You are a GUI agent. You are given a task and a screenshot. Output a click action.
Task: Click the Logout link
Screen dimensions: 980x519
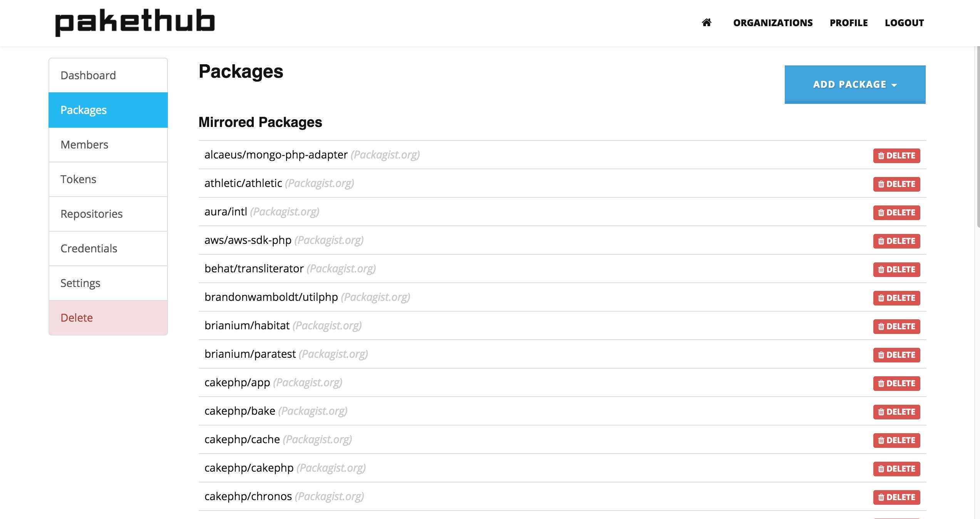[904, 23]
